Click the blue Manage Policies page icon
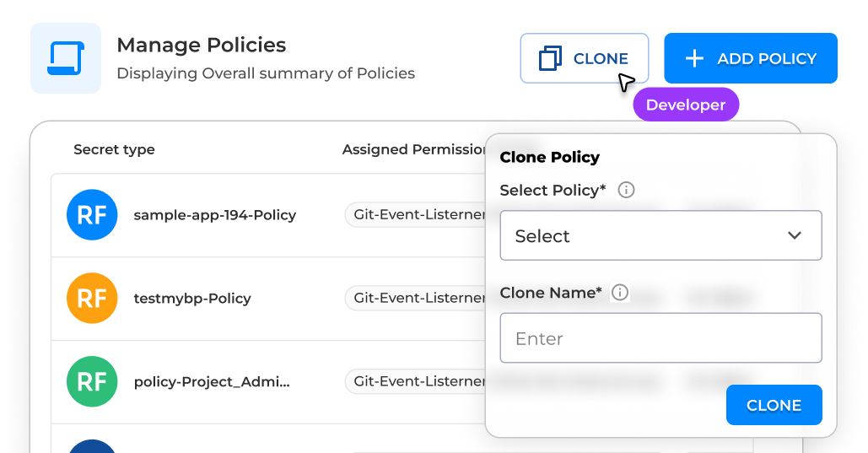This screenshot has height=453, width=868. pyautogui.click(x=65, y=58)
